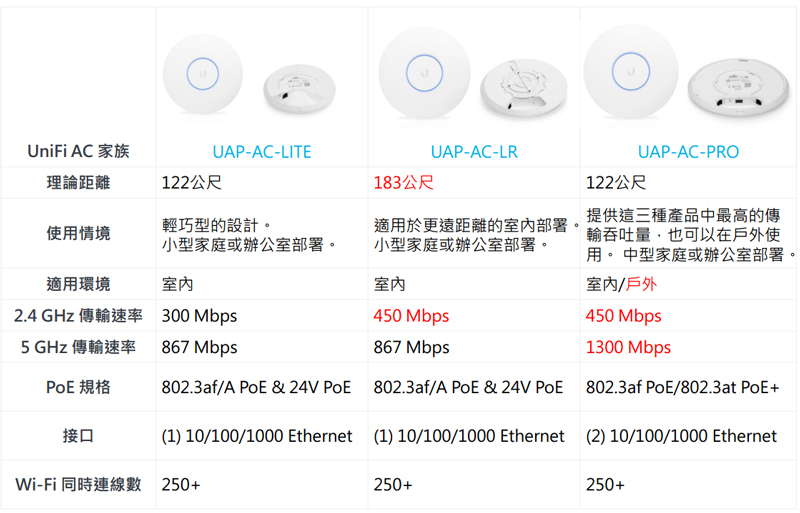Click the UAP-AC-LR back view image
Screen dimensions: 800x513
(x=523, y=89)
